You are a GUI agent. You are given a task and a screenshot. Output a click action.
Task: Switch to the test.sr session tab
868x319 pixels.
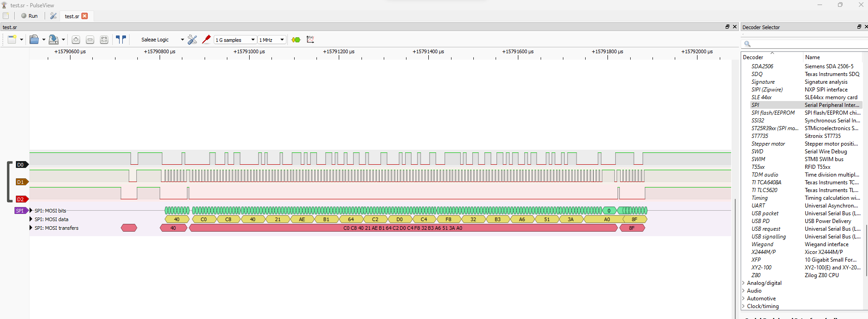pos(72,16)
